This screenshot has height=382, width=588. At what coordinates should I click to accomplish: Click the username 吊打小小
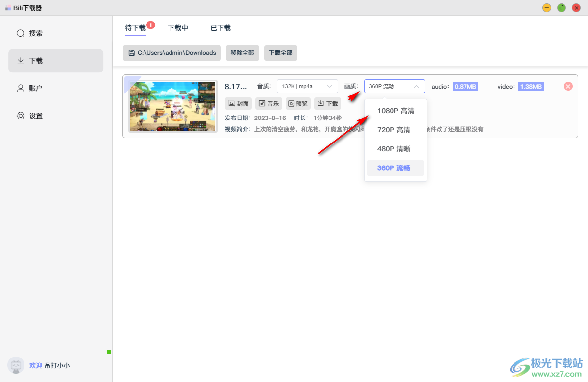pyautogui.click(x=57, y=365)
